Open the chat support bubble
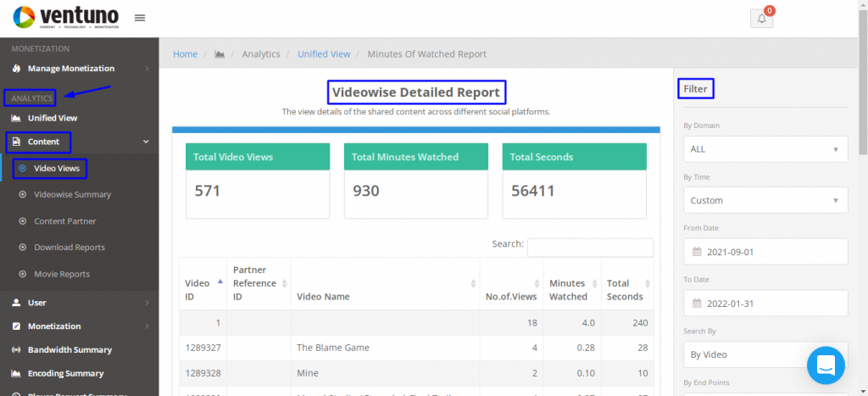 point(826,365)
